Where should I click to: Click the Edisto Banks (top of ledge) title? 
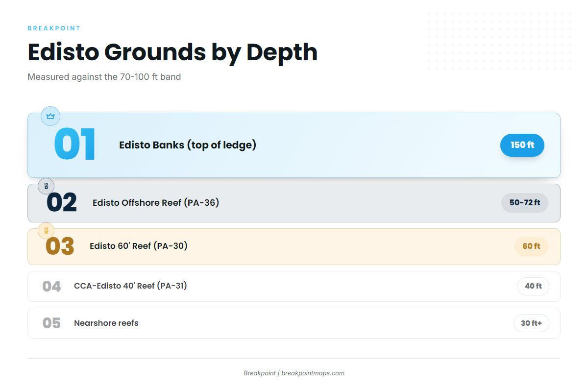point(188,145)
